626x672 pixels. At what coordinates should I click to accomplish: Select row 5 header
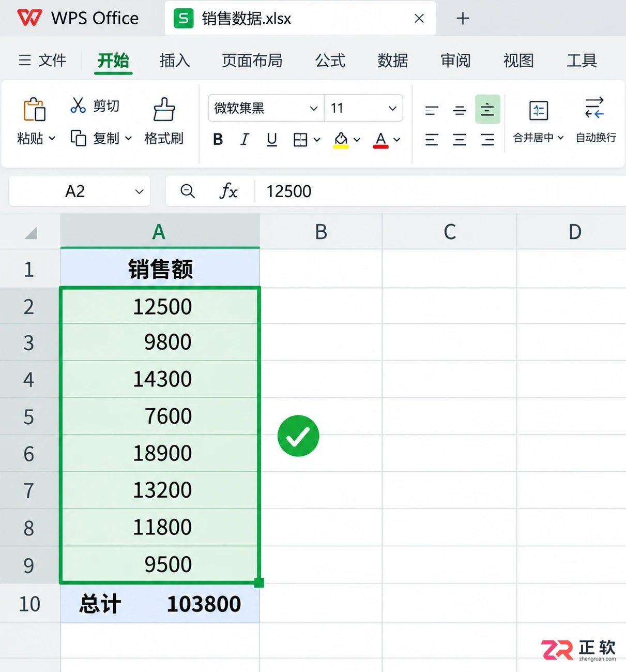[x=29, y=416]
